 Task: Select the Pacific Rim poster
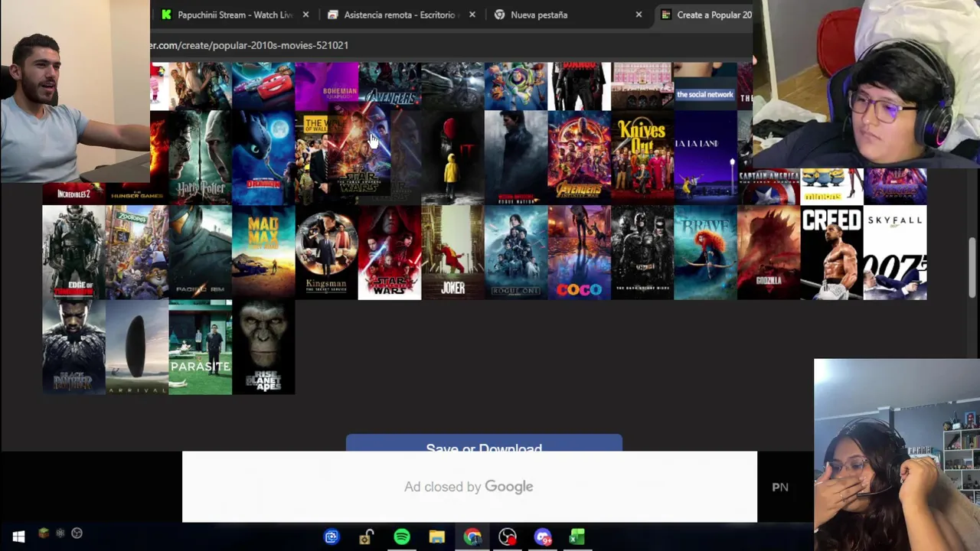point(200,253)
